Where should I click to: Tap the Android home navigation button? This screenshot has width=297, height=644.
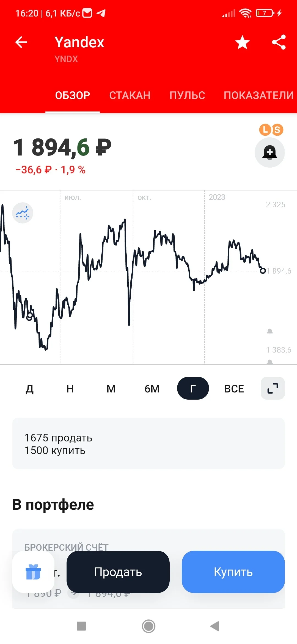148,626
